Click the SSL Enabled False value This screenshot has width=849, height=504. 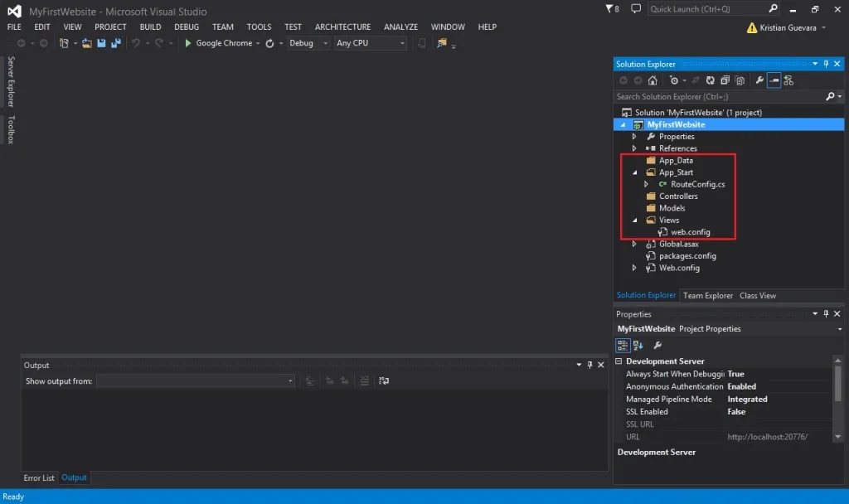coord(736,412)
